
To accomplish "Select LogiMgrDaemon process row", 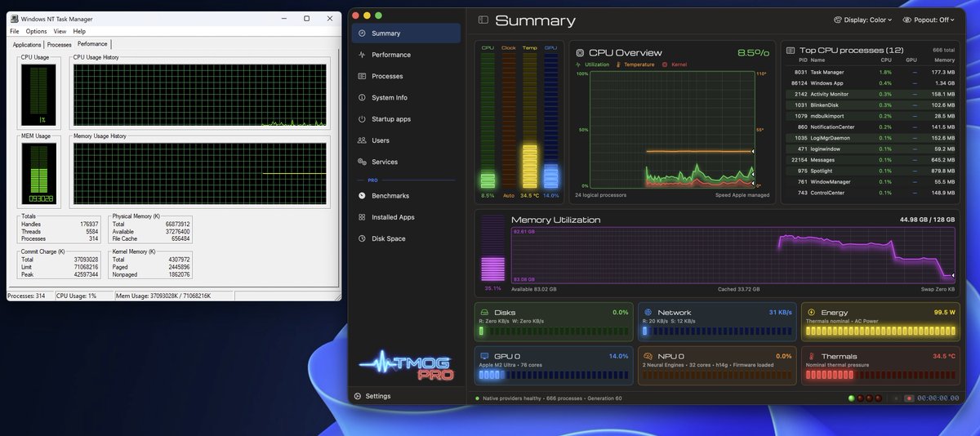I will click(870, 138).
